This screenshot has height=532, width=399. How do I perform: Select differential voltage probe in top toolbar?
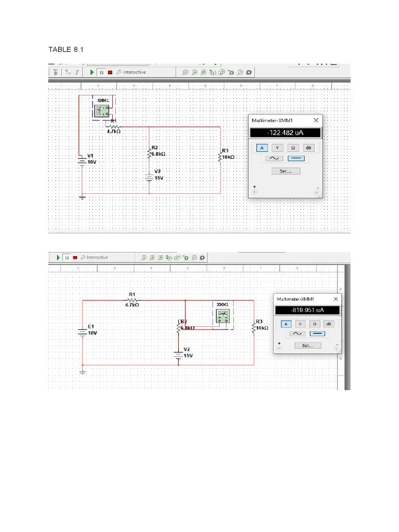click(x=212, y=72)
